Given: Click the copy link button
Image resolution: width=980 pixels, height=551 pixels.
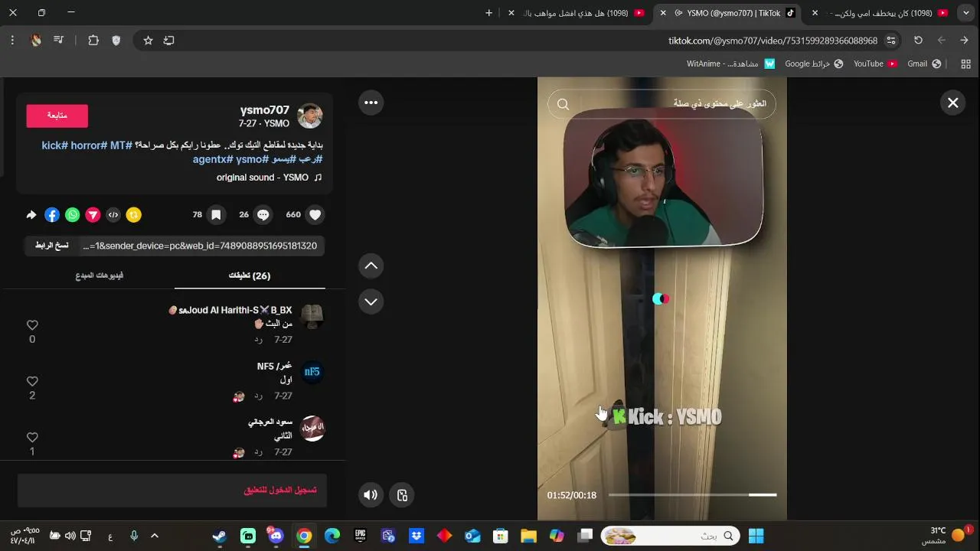Looking at the screenshot, I should pos(52,246).
